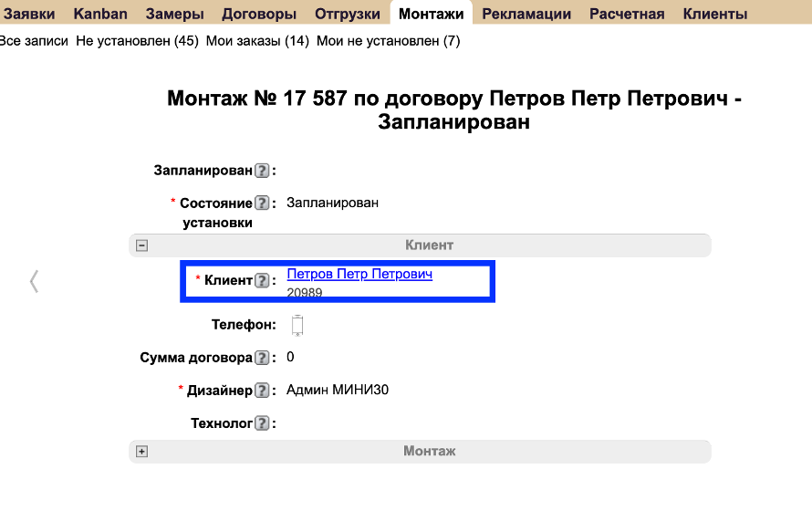
Task: Click help icon next to Клиент label
Action: point(262,281)
